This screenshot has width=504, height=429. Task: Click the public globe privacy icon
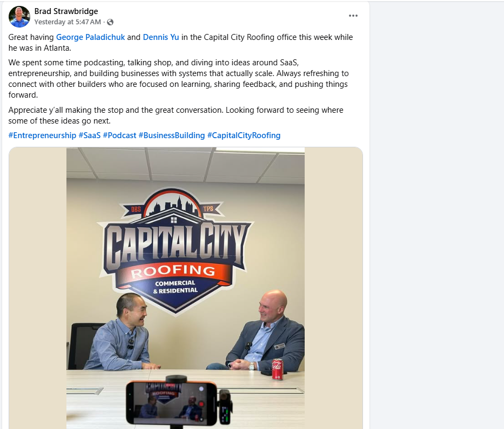110,22
